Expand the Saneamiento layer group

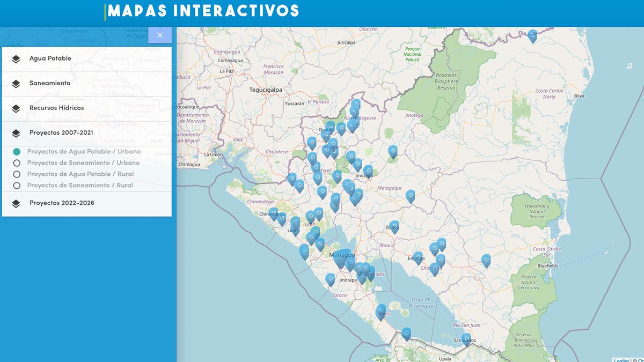pyautogui.click(x=87, y=84)
